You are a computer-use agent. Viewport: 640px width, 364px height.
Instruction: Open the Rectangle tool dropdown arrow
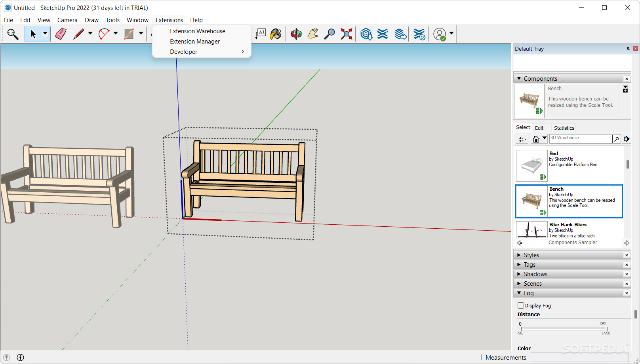(x=141, y=34)
